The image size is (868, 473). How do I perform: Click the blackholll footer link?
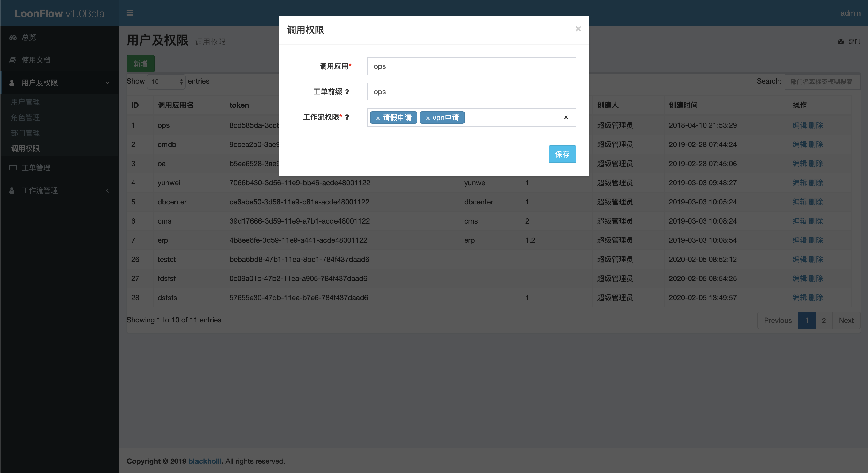(205, 461)
